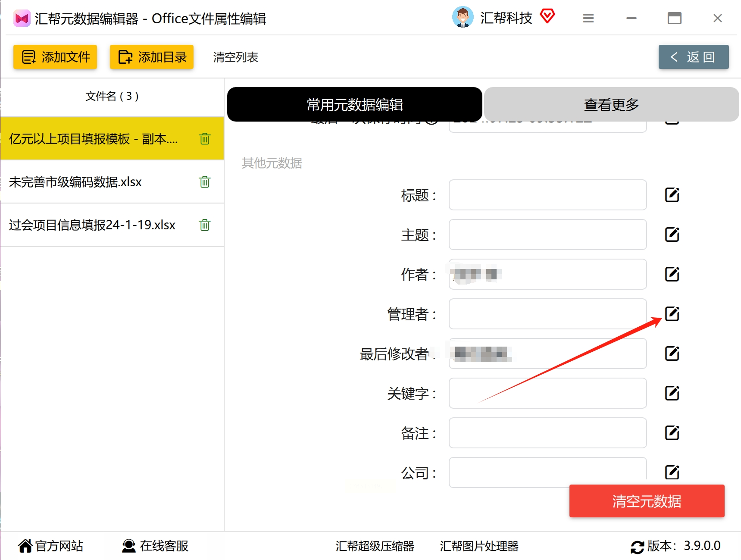Delete 过会项目信息填报24-1-19.xlsx with trash icon

[x=205, y=225]
